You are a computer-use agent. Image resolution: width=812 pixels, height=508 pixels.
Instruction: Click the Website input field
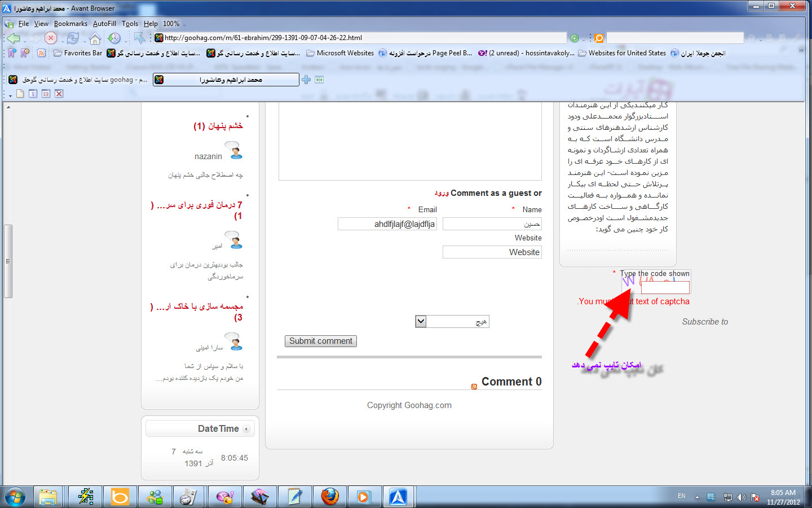click(492, 252)
